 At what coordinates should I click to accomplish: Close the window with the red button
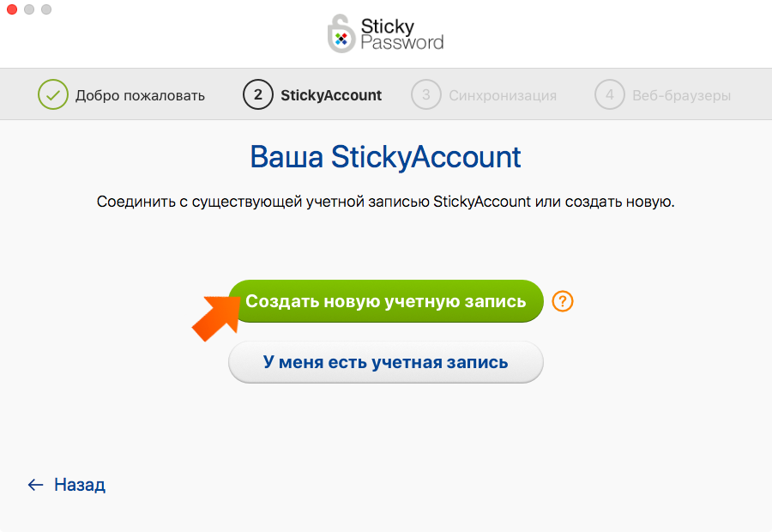point(12,9)
